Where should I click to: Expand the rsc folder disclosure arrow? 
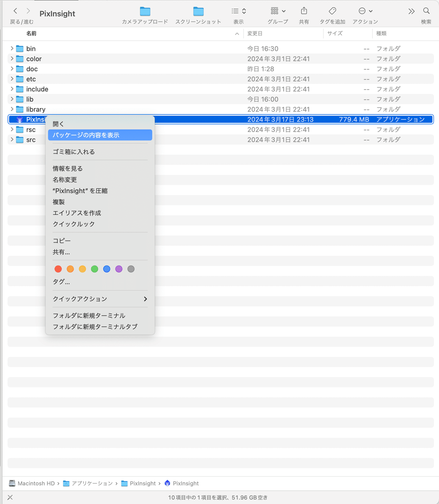tap(12, 129)
